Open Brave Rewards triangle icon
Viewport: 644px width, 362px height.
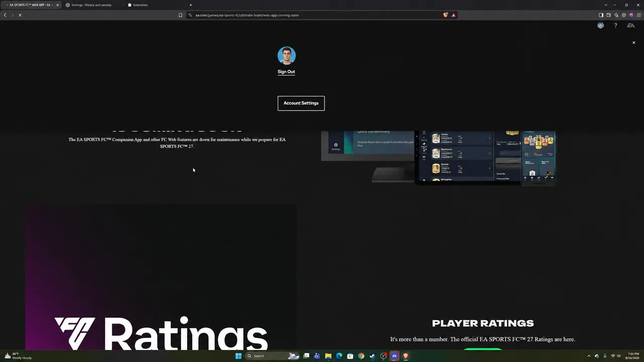pos(453,15)
